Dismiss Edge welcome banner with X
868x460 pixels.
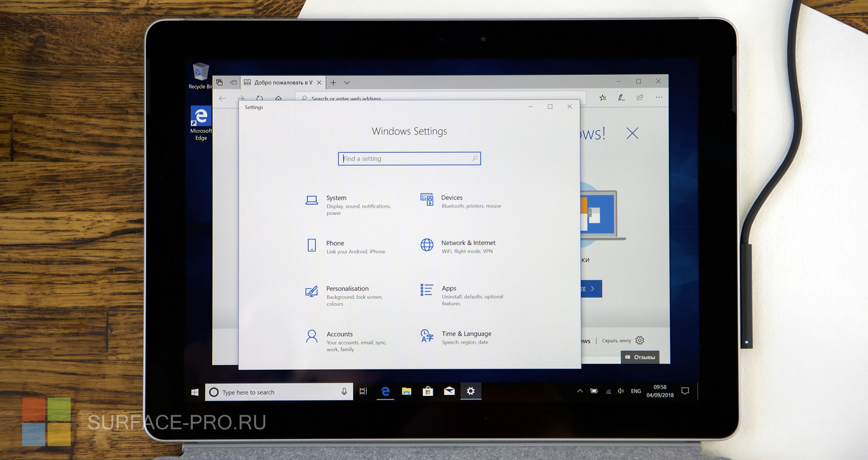[632, 133]
